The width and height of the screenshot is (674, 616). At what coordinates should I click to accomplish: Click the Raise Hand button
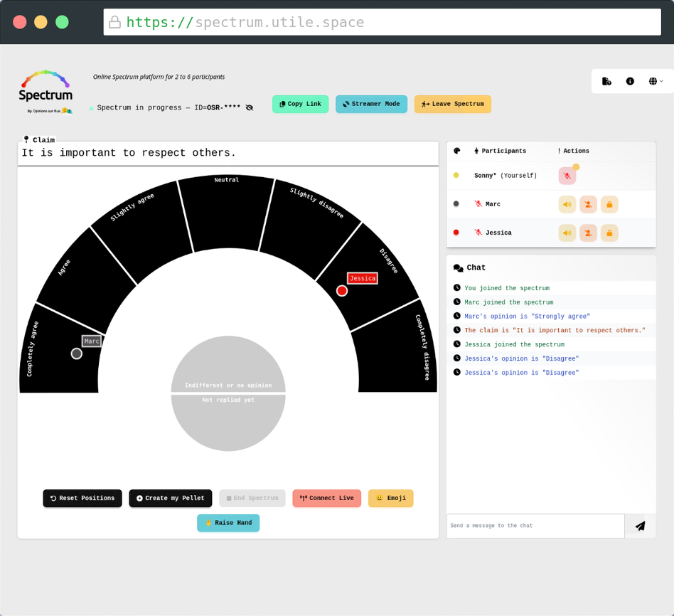coord(228,523)
